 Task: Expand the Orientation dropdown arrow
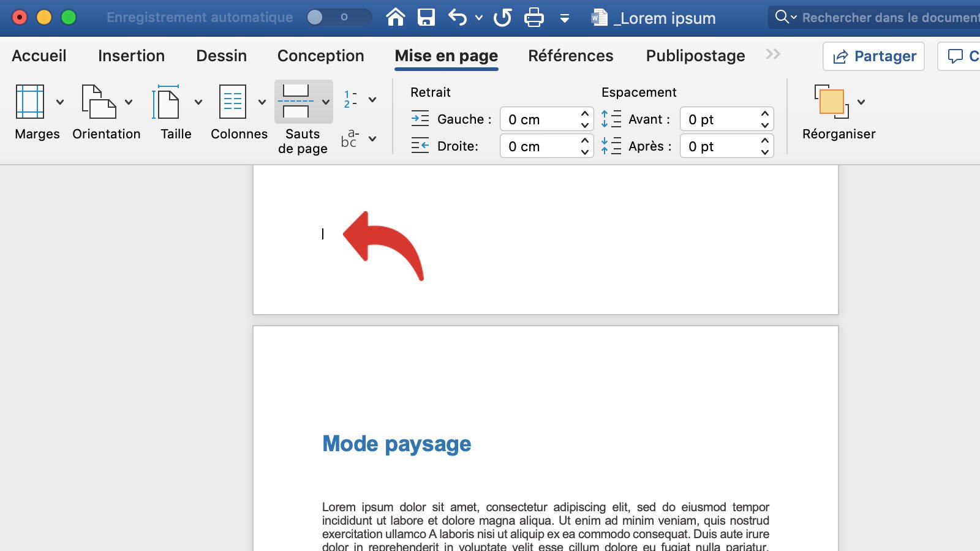pyautogui.click(x=129, y=102)
